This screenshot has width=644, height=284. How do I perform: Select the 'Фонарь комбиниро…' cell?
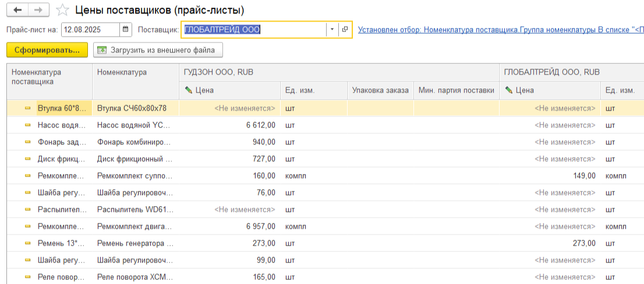pos(136,142)
